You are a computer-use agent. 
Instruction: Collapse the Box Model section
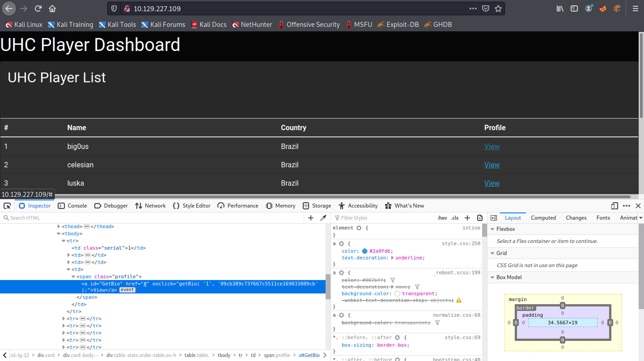[x=492, y=278]
